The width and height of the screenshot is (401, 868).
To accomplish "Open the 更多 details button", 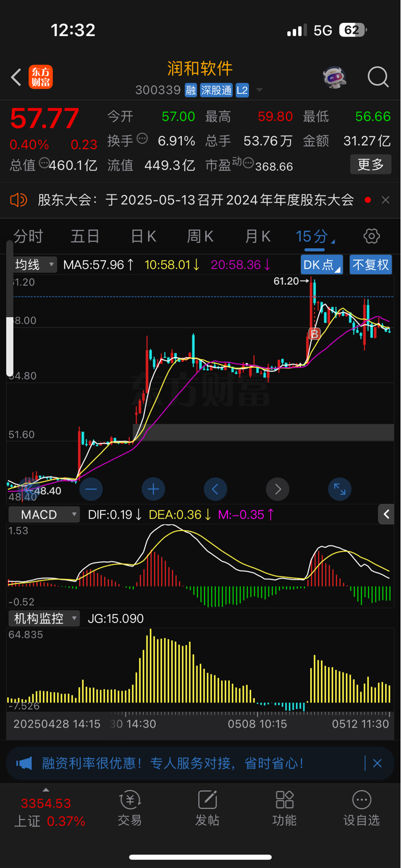I will pyautogui.click(x=371, y=165).
